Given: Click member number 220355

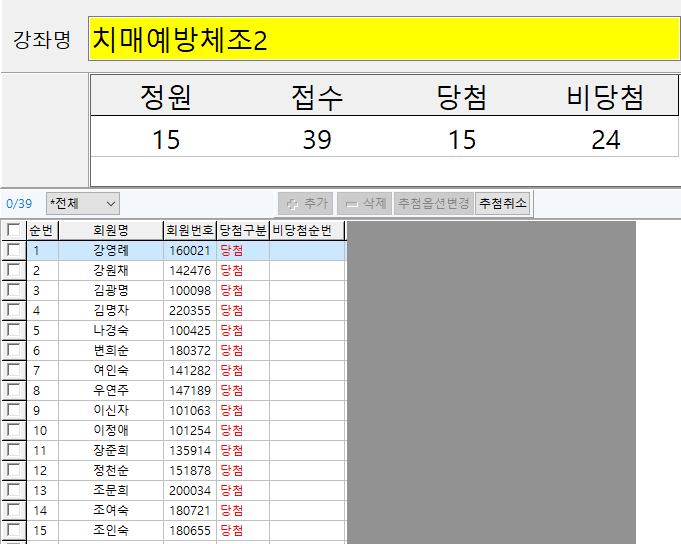Looking at the screenshot, I should coord(190,311).
